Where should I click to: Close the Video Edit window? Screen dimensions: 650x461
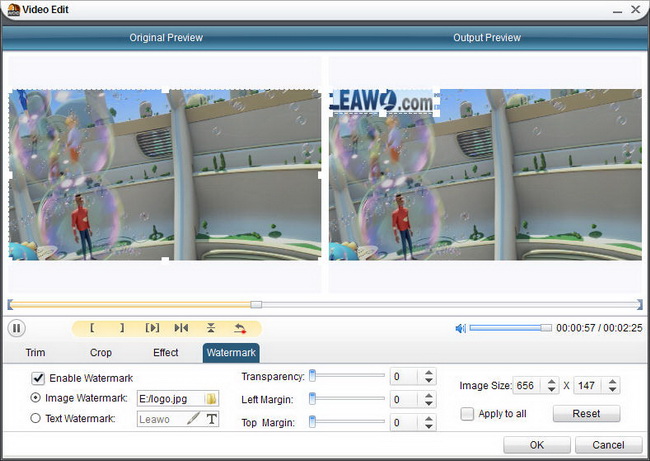(x=635, y=9)
